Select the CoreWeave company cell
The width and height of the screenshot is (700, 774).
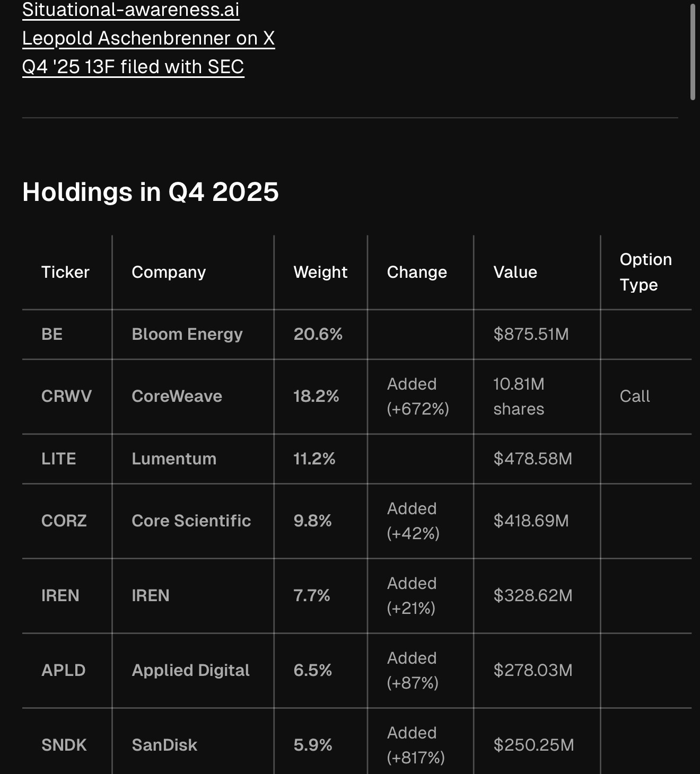177,396
